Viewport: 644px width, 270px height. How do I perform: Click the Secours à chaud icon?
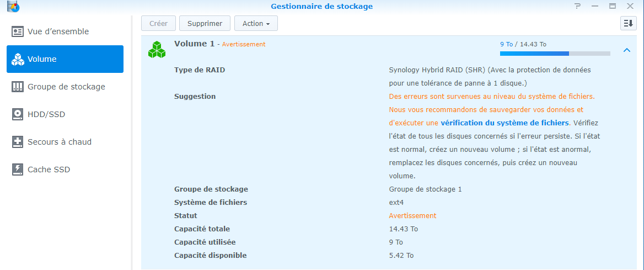18,142
